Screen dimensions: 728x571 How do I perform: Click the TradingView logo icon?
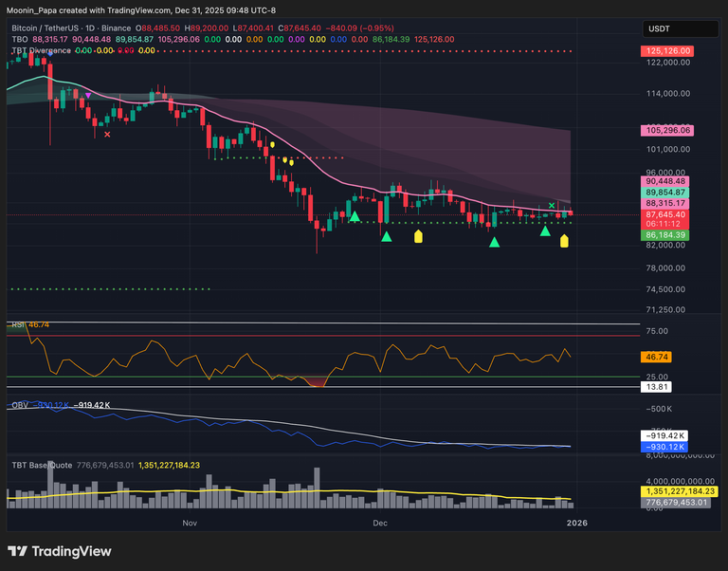(17, 551)
